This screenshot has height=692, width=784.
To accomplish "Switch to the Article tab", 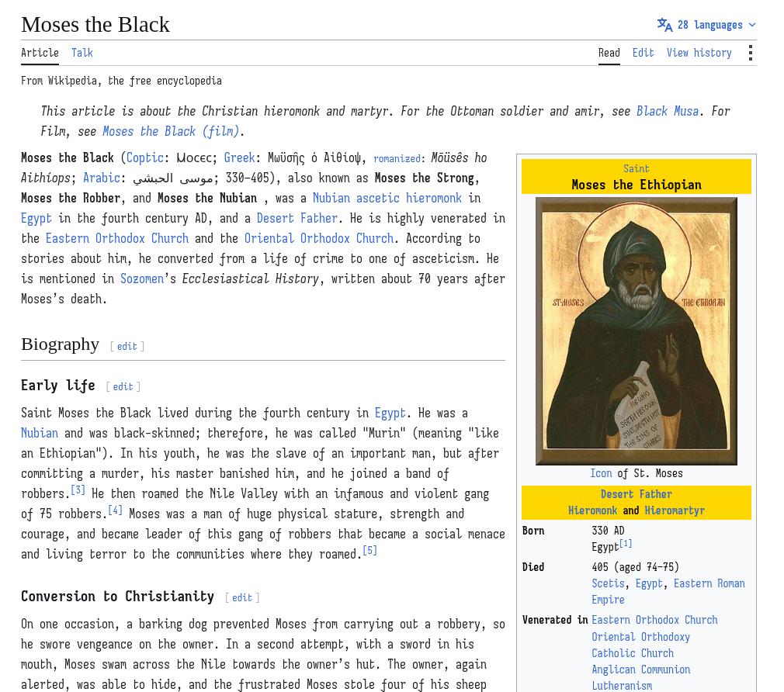I will click(x=40, y=53).
